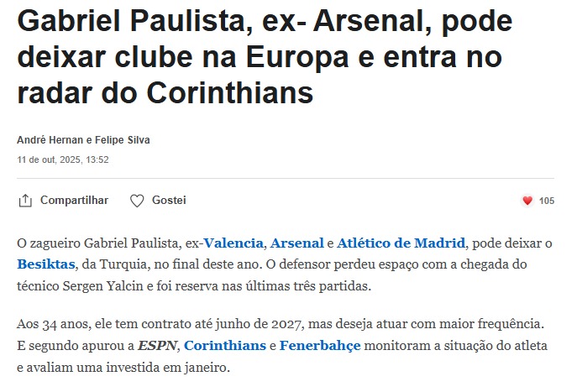
Task: Open the Atlético de Madrid link
Action: (x=401, y=243)
